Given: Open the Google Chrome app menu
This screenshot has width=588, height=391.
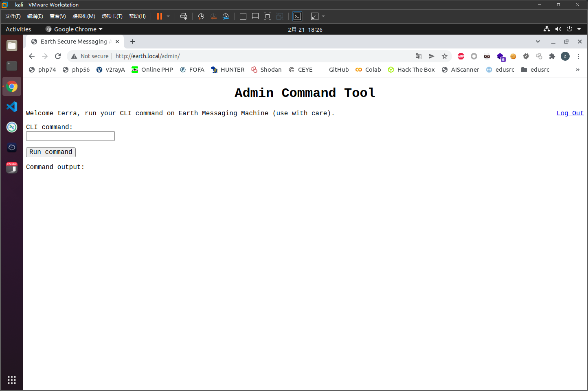Looking at the screenshot, I should point(74,29).
